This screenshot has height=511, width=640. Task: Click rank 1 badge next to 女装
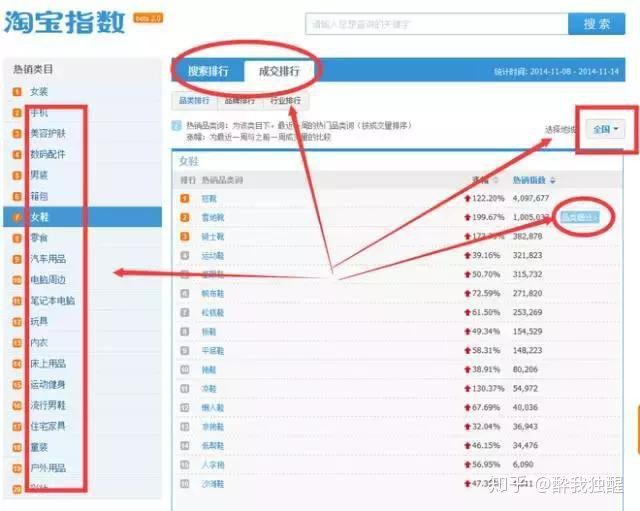click(17, 92)
